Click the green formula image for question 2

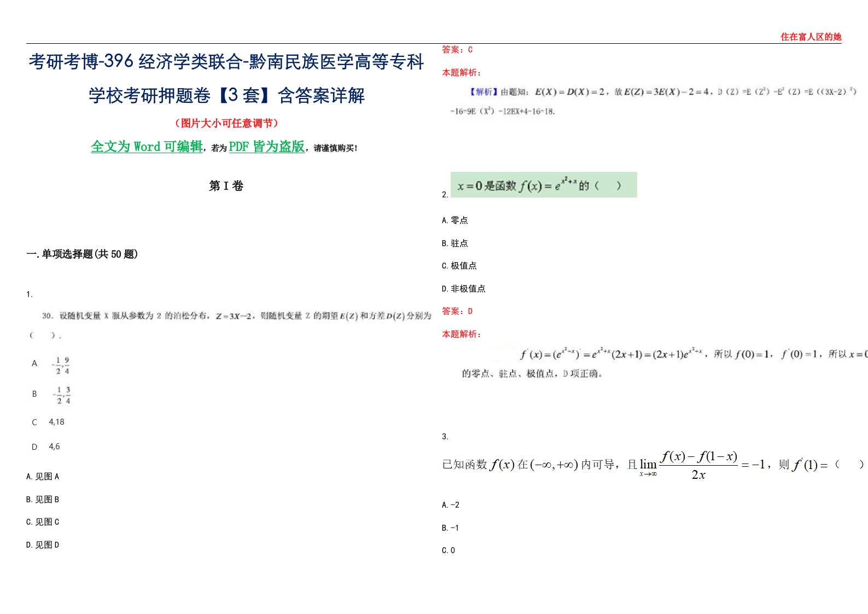(544, 185)
